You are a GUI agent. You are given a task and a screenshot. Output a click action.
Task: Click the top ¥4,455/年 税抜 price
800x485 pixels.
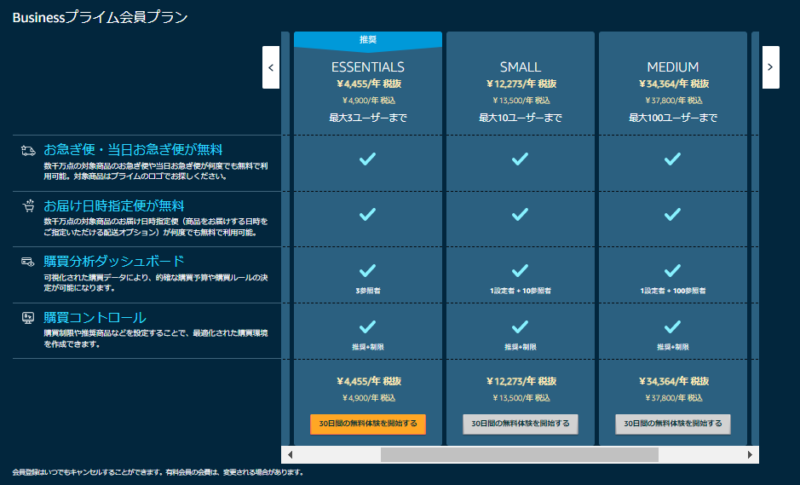pos(368,84)
